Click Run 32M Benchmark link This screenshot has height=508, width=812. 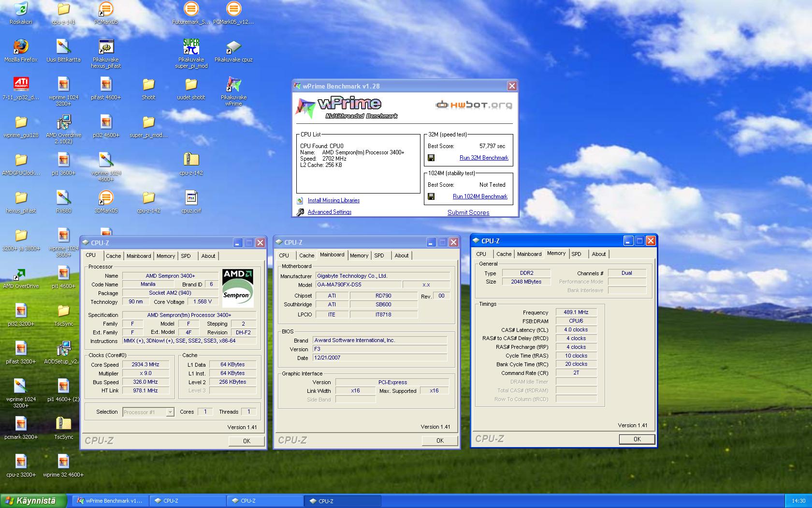(x=484, y=158)
